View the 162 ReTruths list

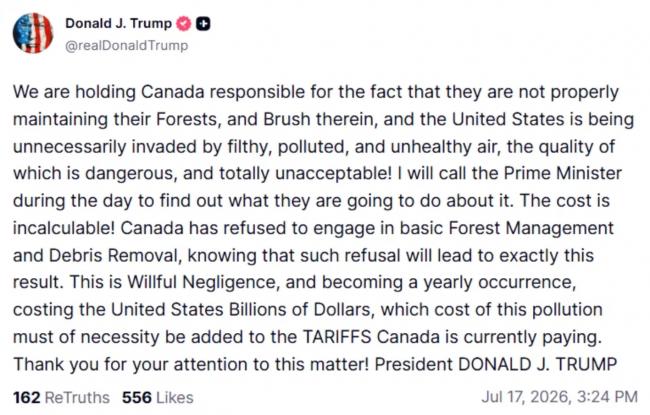(x=61, y=398)
